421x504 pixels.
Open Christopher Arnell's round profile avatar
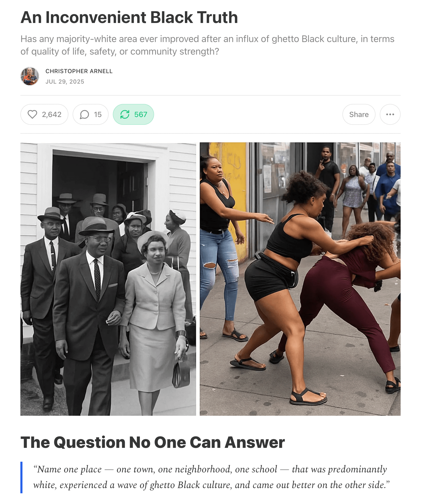30,76
